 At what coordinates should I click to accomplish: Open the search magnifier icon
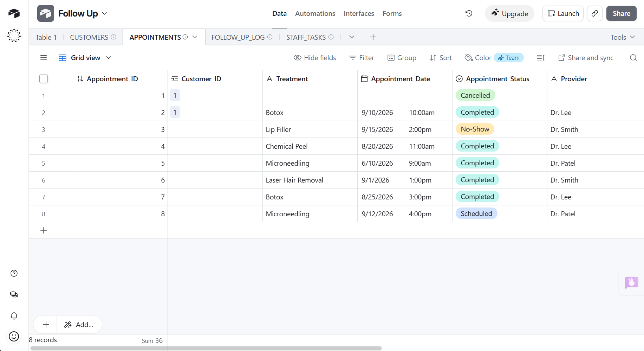tap(633, 58)
